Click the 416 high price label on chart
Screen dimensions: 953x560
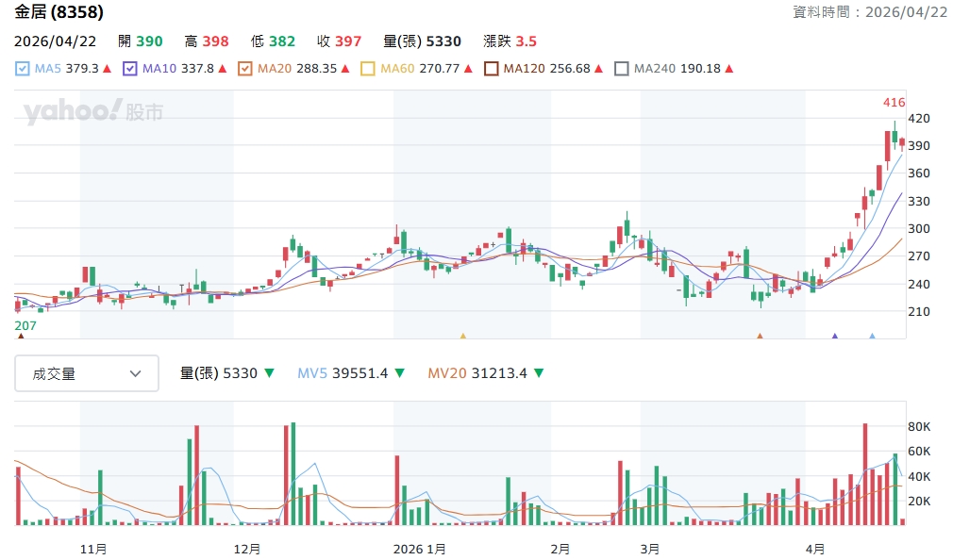894,102
